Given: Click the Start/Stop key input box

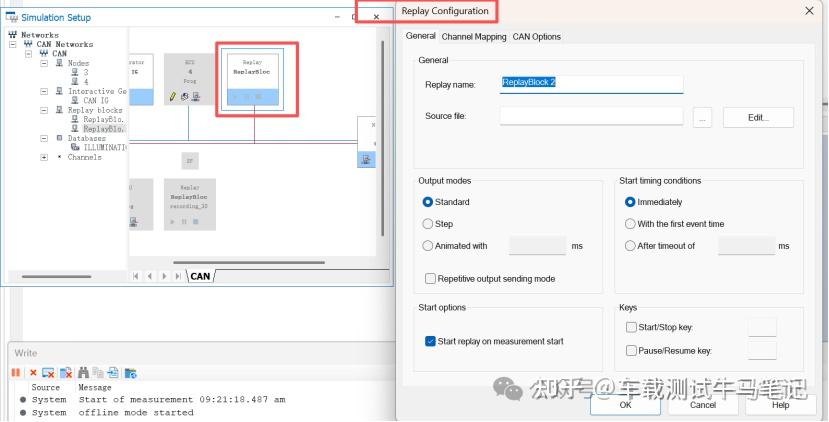Looking at the screenshot, I should tap(762, 327).
